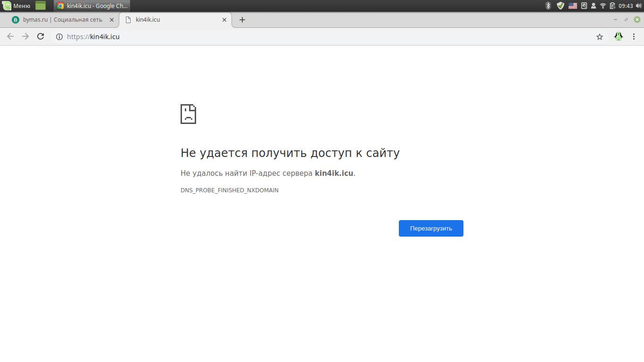Close the bymas.ru tab

(x=112, y=20)
